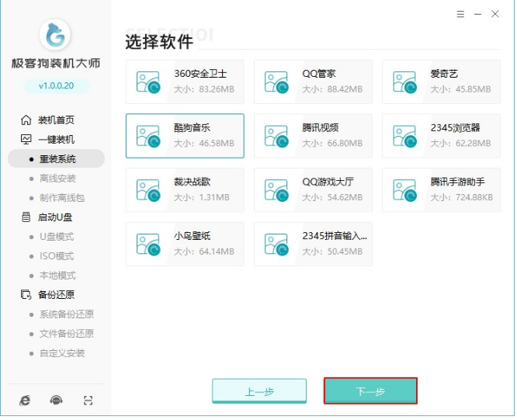This screenshot has height=420, width=517.
Task: Click the 极客狗 dog logo
Action: [x=55, y=34]
